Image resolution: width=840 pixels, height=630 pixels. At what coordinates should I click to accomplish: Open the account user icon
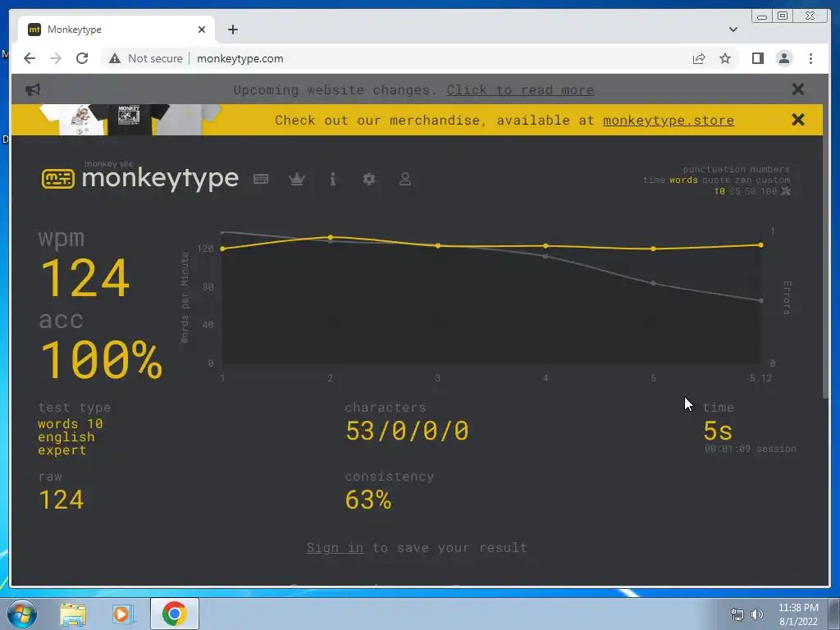tap(405, 179)
